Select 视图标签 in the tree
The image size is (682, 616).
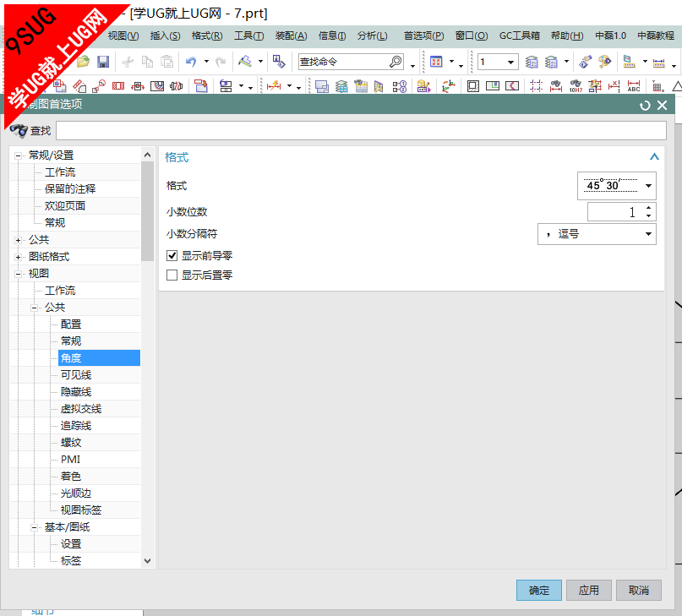pos(81,510)
